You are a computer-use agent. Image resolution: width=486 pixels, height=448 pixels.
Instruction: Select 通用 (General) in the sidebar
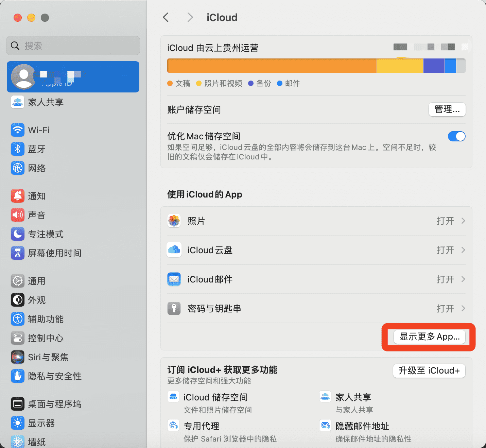tap(37, 281)
